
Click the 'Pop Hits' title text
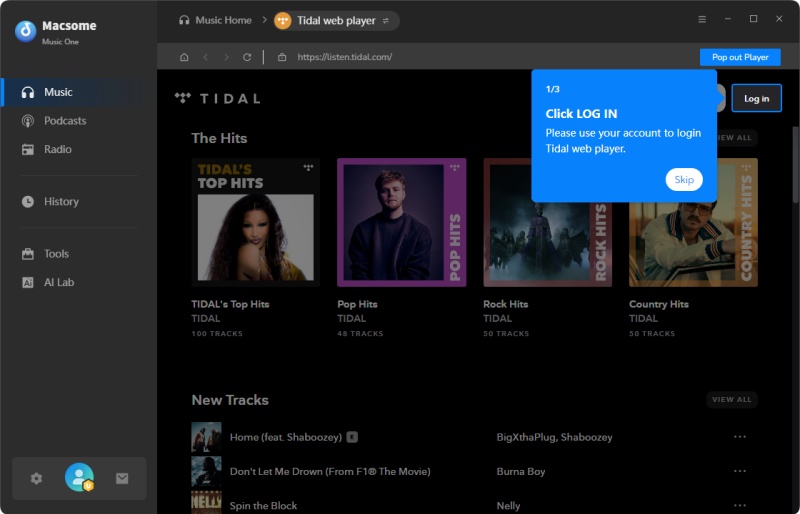pyautogui.click(x=357, y=304)
